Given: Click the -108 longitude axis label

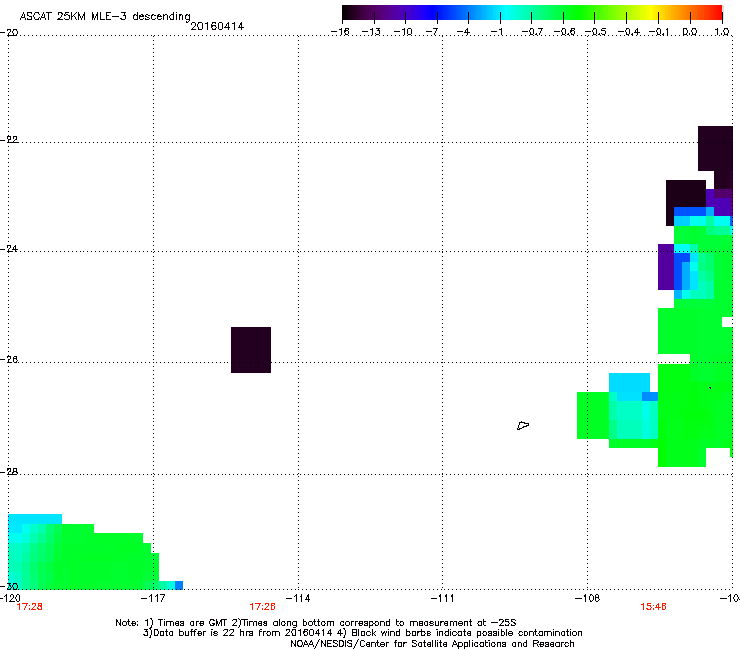Looking at the screenshot, I should click(588, 598).
